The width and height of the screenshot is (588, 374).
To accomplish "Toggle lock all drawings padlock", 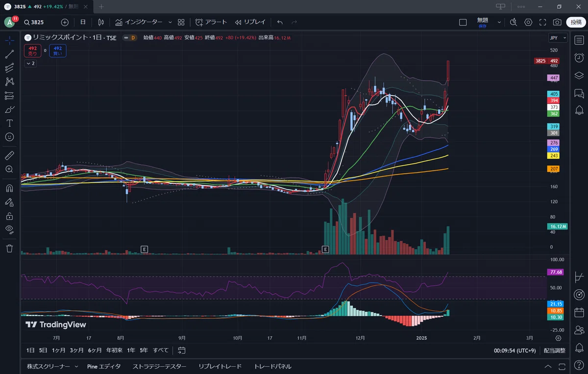I will [x=9, y=216].
